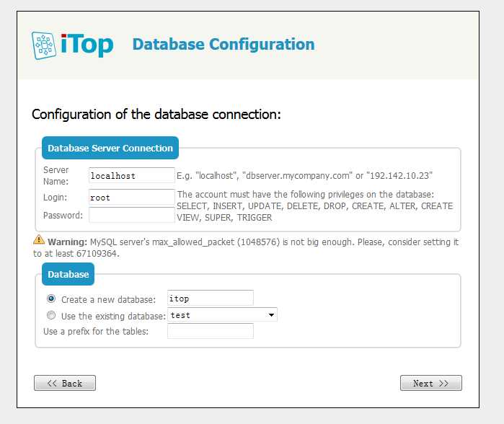Viewport: 504px width, 424px height.
Task: Click the heading Configuration of the database connection
Action: tap(156, 115)
